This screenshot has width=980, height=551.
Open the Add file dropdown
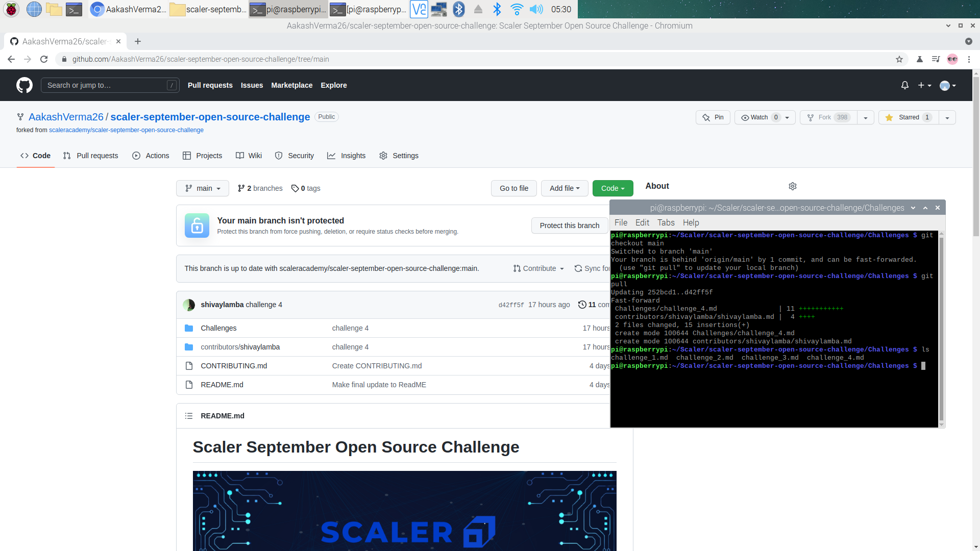click(565, 188)
